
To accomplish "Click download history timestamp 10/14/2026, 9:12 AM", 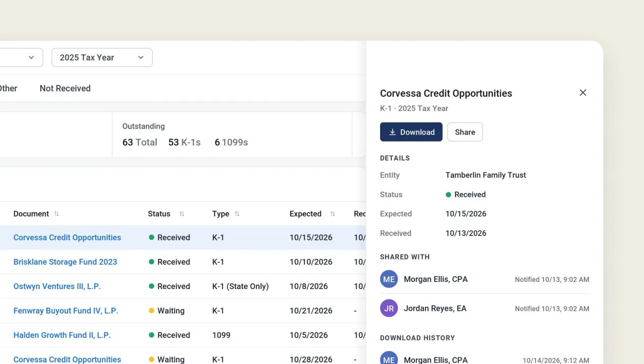I will point(556,360).
